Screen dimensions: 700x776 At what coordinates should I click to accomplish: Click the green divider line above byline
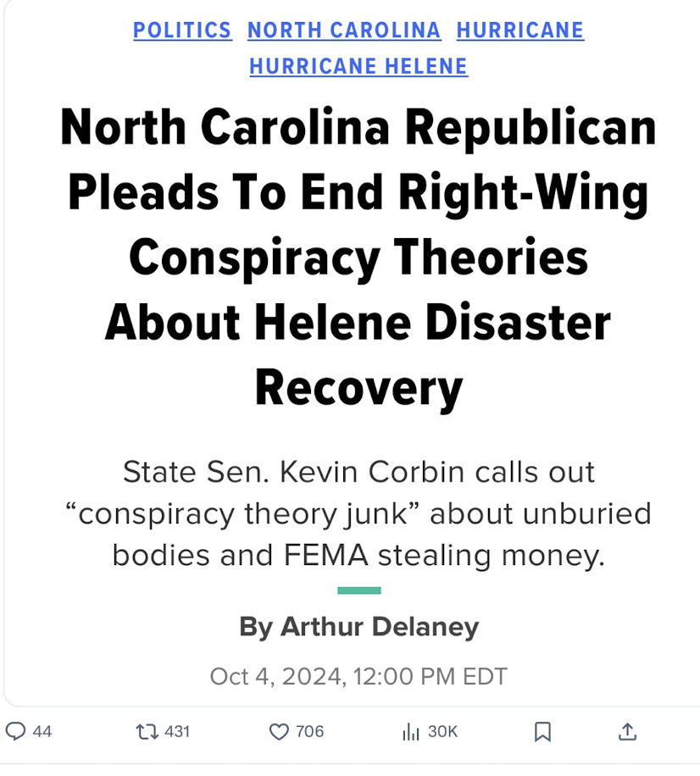[358, 590]
